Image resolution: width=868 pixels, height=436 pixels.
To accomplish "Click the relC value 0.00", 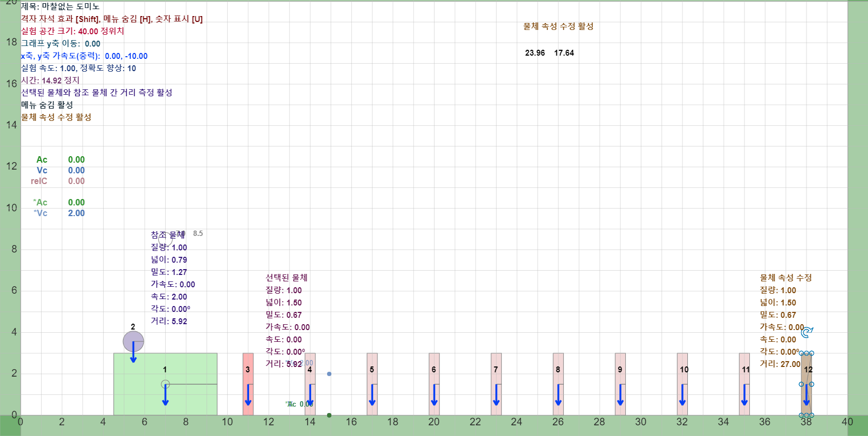I will pyautogui.click(x=76, y=181).
